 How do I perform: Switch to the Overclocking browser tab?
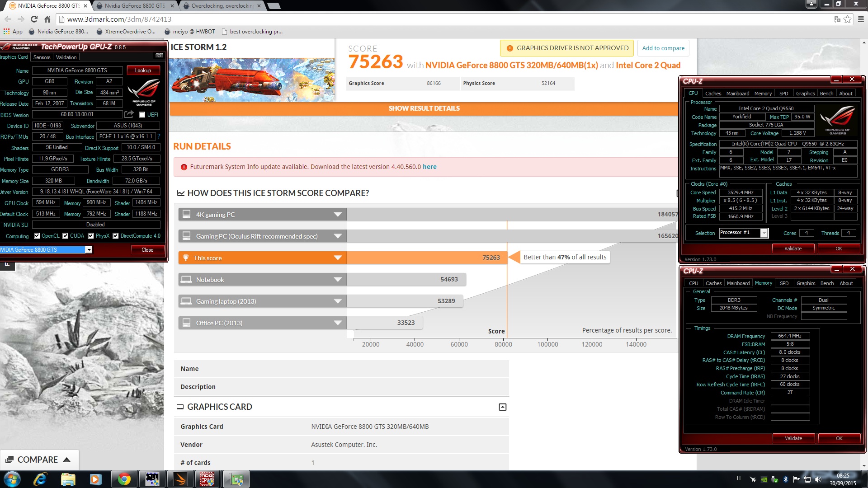pos(222,6)
